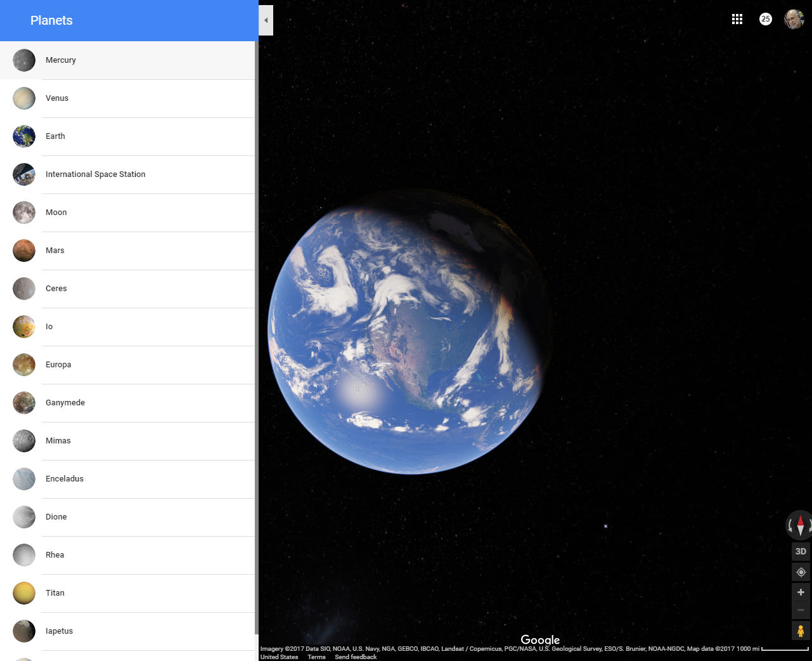Screen dimensions: 812x661
Task: Open the Send feedback link
Action: click(356, 657)
